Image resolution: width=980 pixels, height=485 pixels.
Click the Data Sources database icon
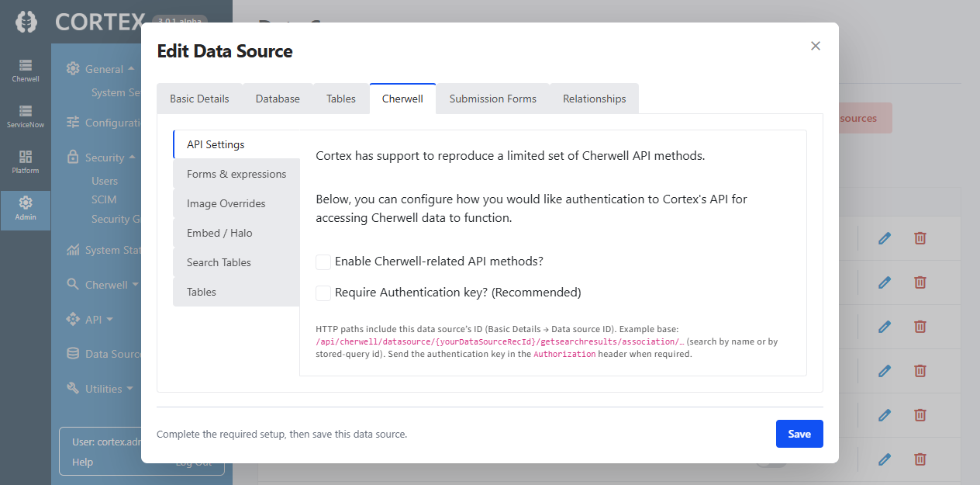73,353
